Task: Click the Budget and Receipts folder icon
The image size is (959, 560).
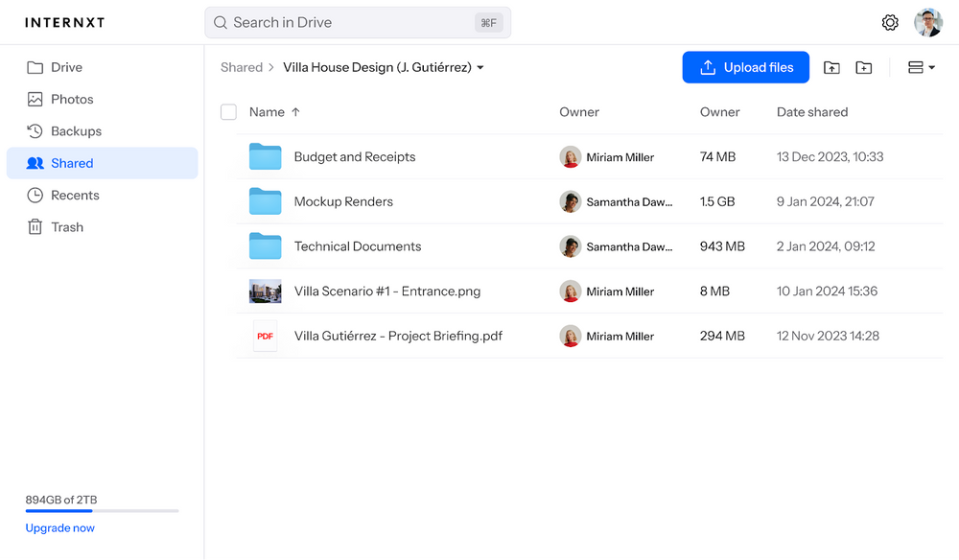Action: click(265, 156)
